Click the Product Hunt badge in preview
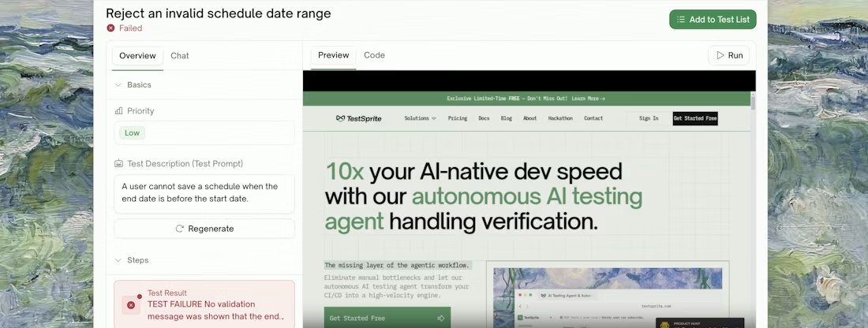The width and height of the screenshot is (868, 328). pyautogui.click(x=700, y=323)
